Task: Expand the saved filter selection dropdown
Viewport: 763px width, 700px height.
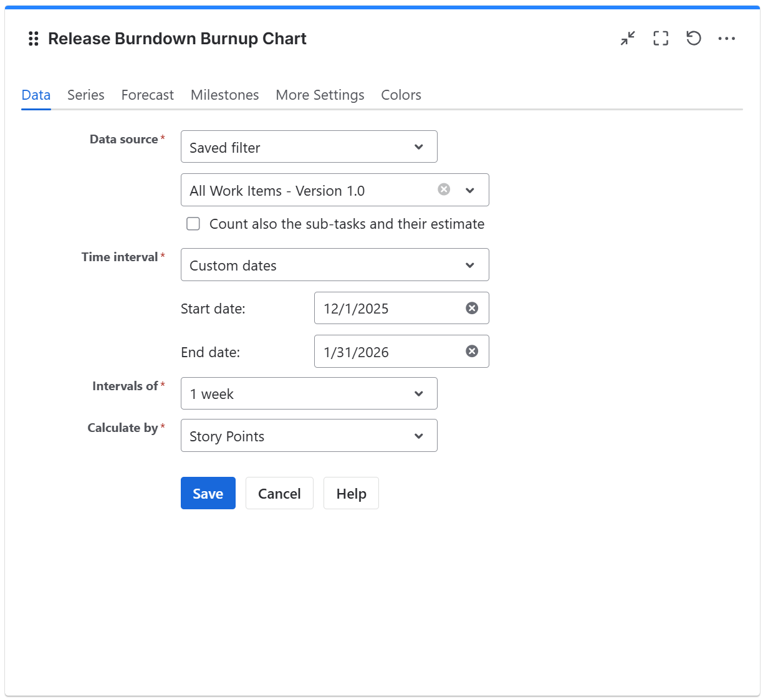Action: coord(470,190)
